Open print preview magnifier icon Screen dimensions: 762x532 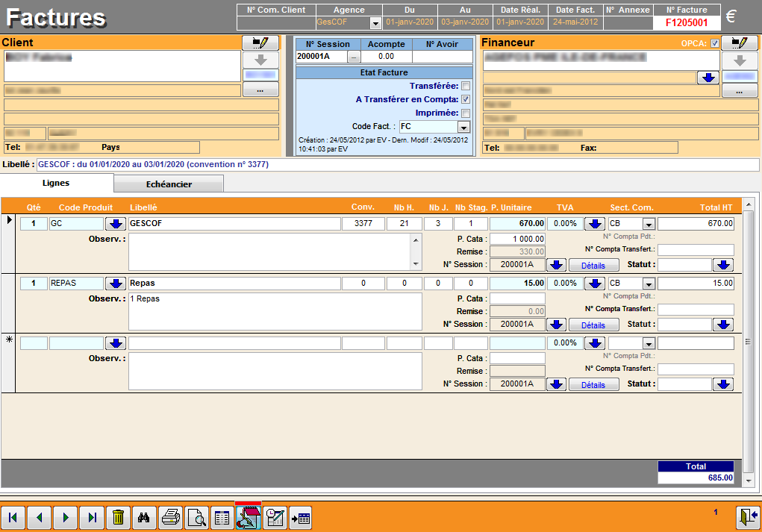(196, 517)
